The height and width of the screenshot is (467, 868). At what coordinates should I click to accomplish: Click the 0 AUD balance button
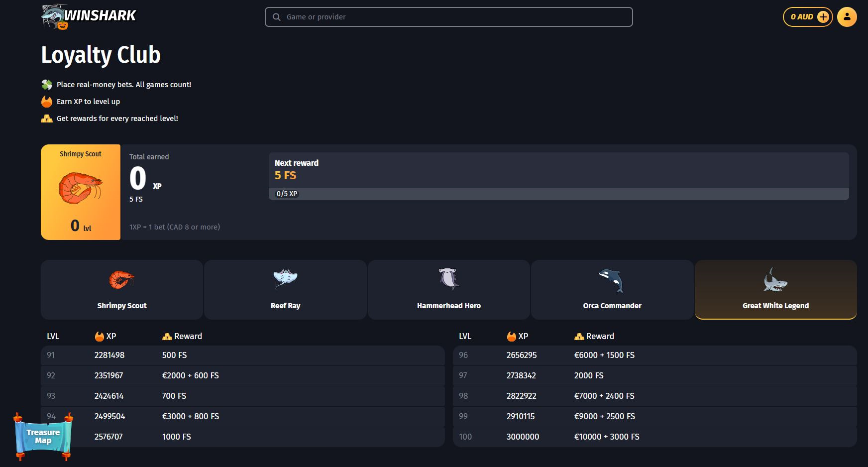pyautogui.click(x=801, y=17)
